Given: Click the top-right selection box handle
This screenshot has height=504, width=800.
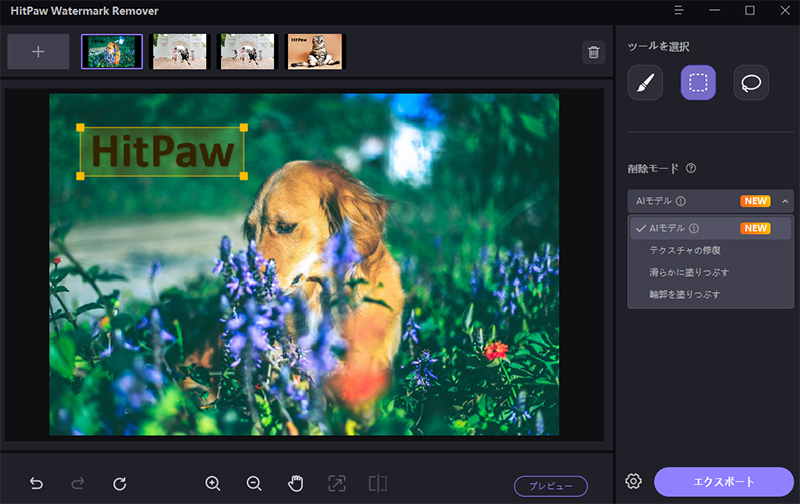Looking at the screenshot, I should [244, 128].
